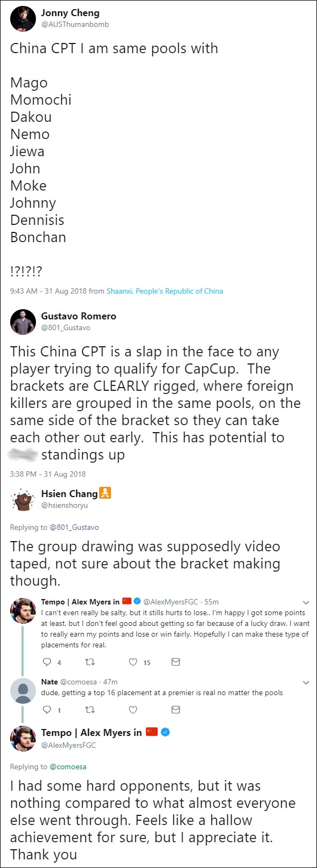
Task: Click the reply icon on Alex Myers' tweet
Action: pyautogui.click(x=47, y=662)
